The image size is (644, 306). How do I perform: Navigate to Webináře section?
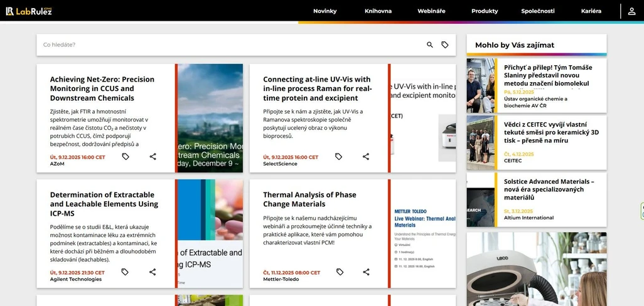pyautogui.click(x=431, y=11)
